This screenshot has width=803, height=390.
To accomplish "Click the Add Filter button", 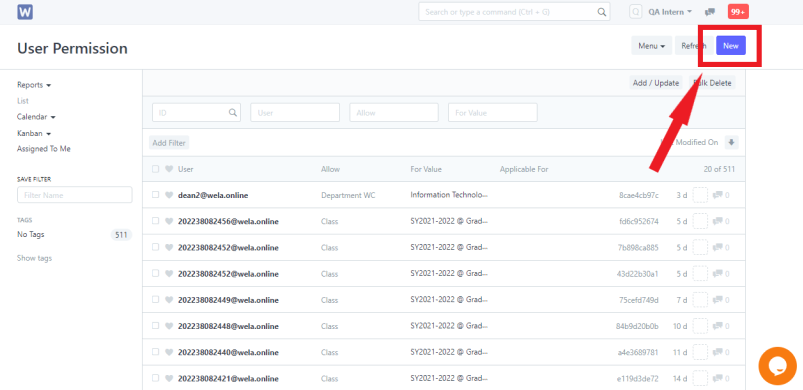I will pos(169,143).
